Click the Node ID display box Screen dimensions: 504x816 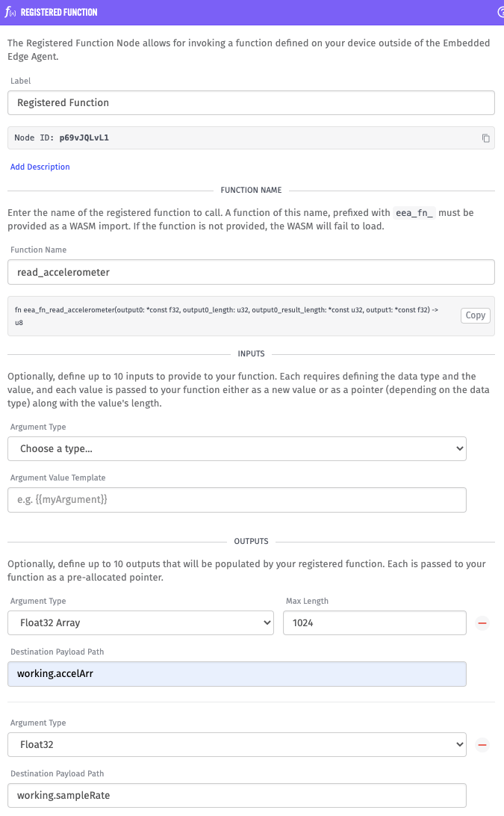click(251, 138)
